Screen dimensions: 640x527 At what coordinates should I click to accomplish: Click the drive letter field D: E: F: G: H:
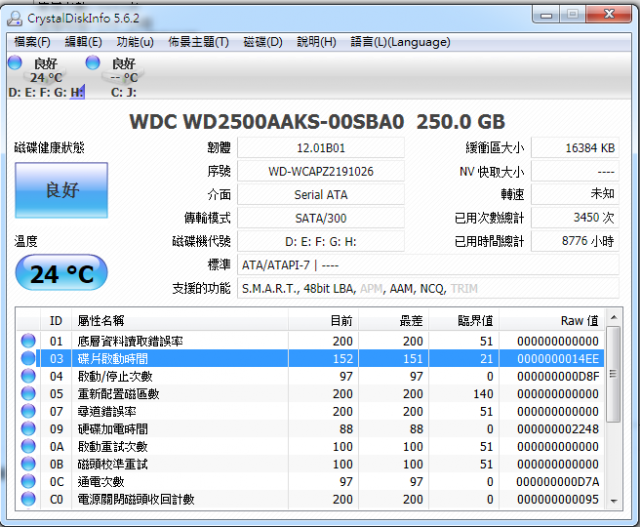point(321,242)
